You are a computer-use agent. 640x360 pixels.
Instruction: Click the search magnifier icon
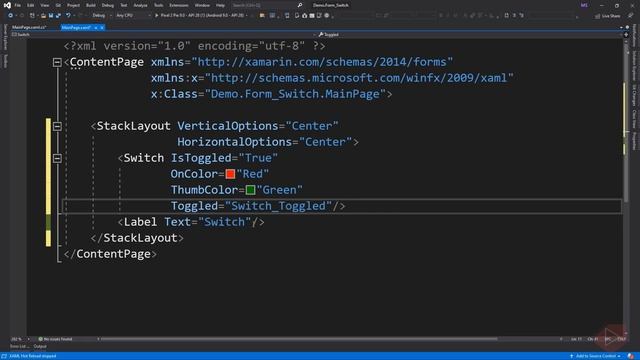tap(300, 5)
